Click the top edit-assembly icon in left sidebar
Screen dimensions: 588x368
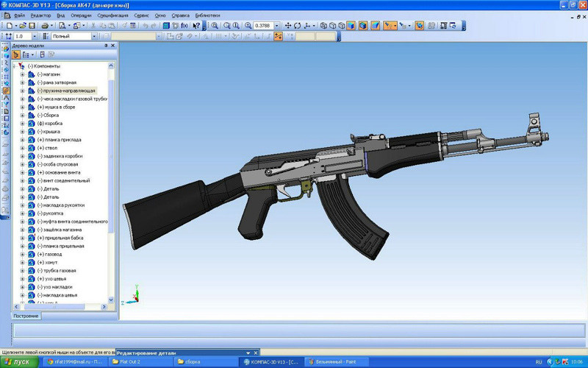tap(6, 49)
